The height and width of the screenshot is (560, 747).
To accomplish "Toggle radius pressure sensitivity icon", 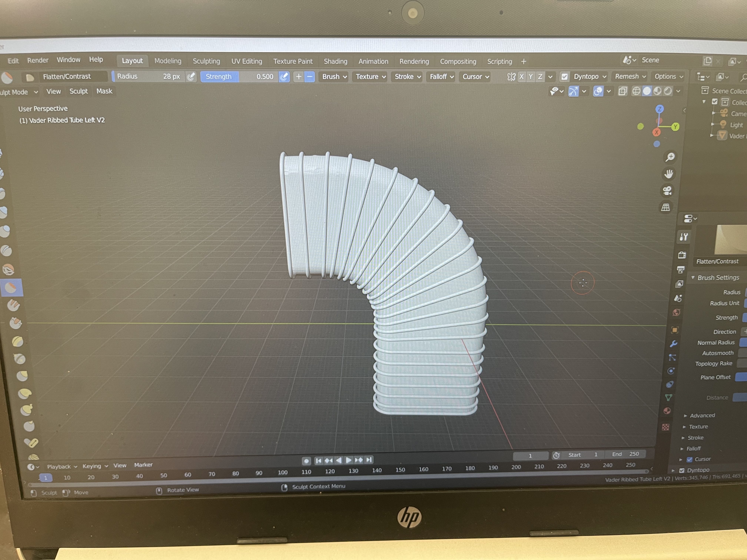I will [x=191, y=77].
